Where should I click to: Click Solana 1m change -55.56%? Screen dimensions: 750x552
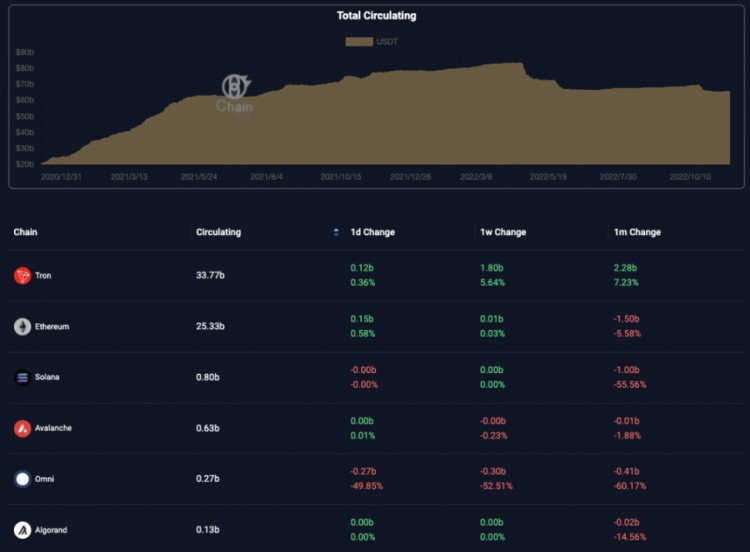[630, 385]
